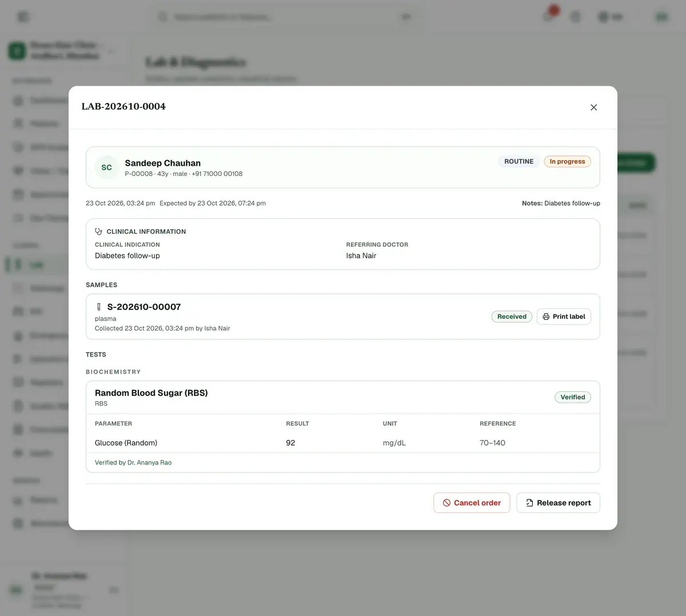Viewport: 686px width, 616px height.
Task: Click the In progress status badge
Action: coord(567,162)
